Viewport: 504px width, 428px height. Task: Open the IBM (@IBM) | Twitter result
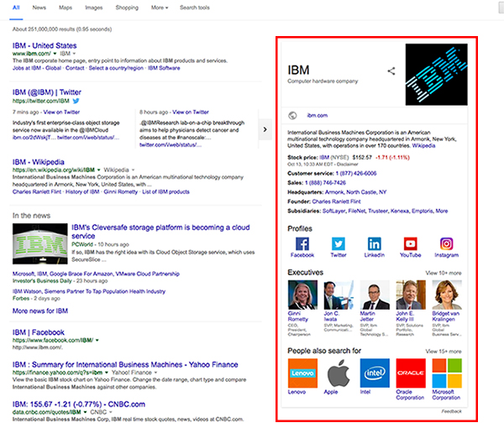coord(46,92)
